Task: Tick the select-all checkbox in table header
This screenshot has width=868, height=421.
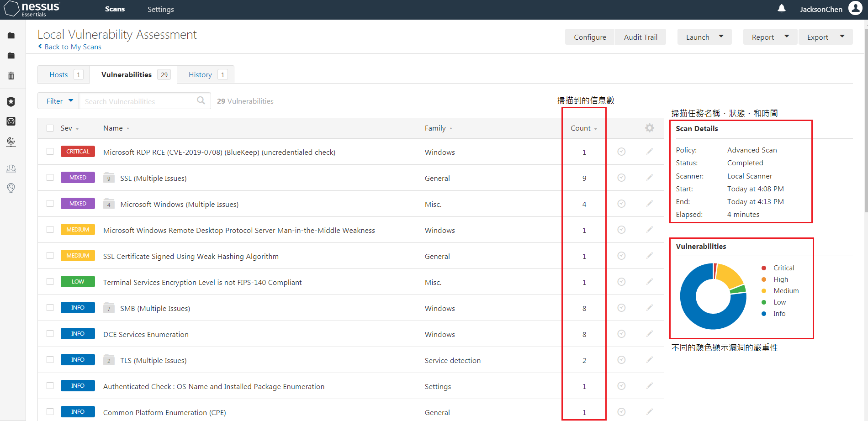Action: 50,128
